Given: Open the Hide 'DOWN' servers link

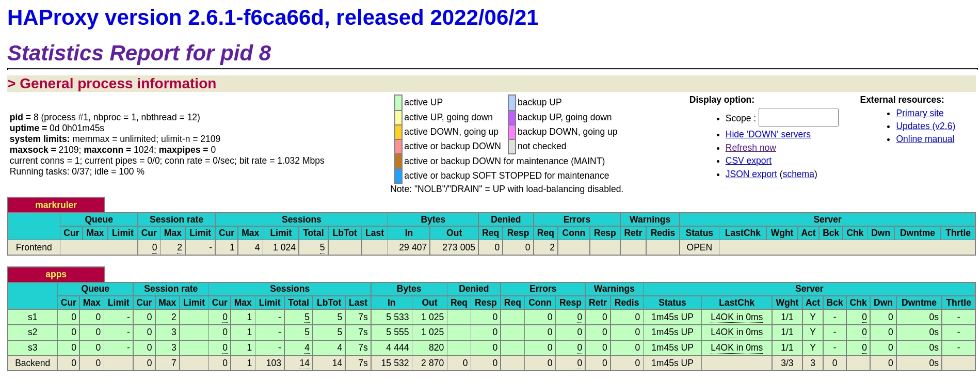Looking at the screenshot, I should 768,134.
